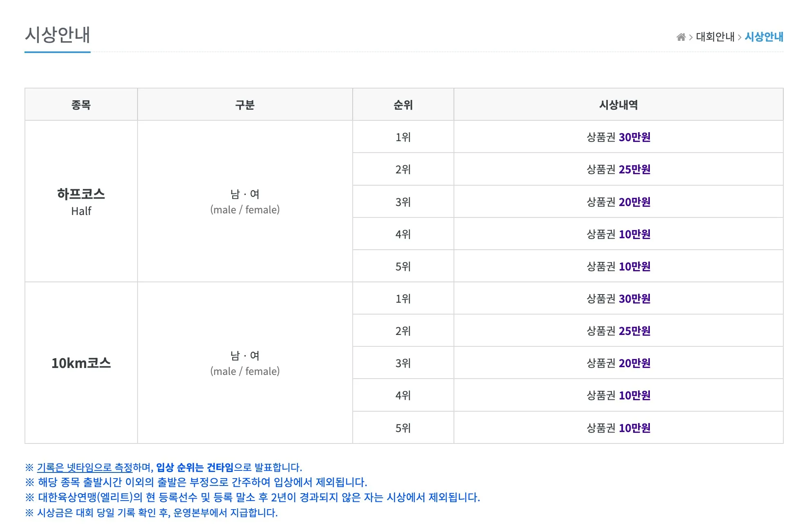This screenshot has width=796, height=532.
Task: Click the 순위 column header
Action: (x=403, y=105)
